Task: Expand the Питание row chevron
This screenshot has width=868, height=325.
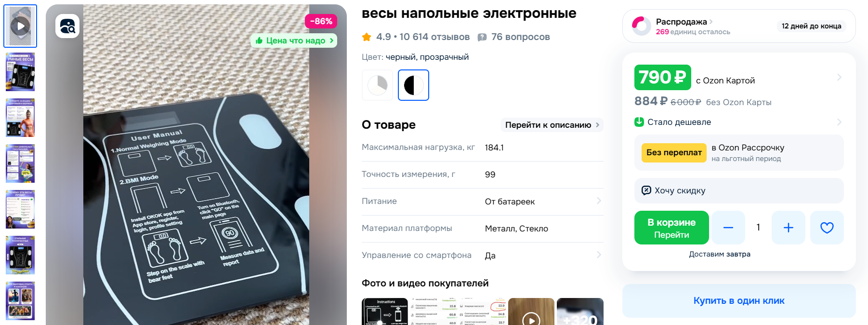Action: click(599, 201)
